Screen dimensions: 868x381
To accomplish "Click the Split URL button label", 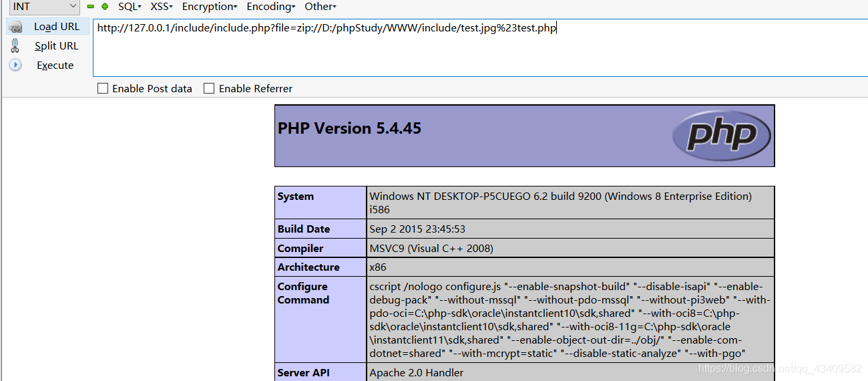I will point(57,46).
